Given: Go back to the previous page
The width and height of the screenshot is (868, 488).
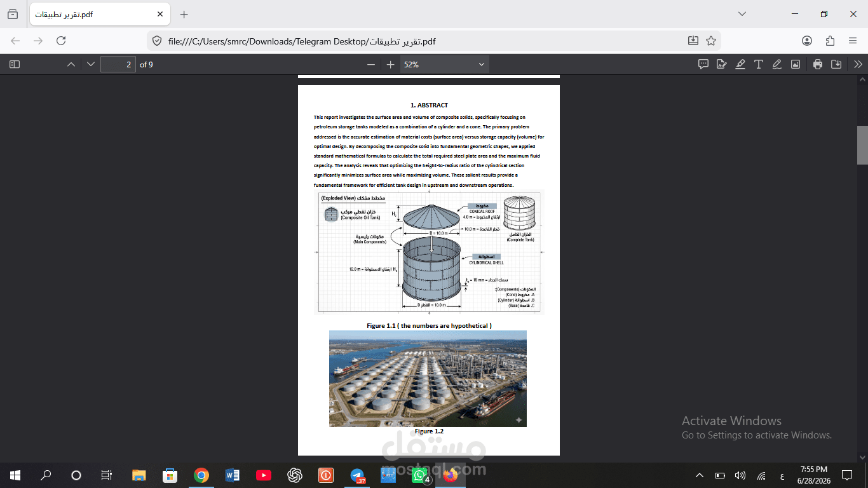Looking at the screenshot, I should tap(15, 41).
